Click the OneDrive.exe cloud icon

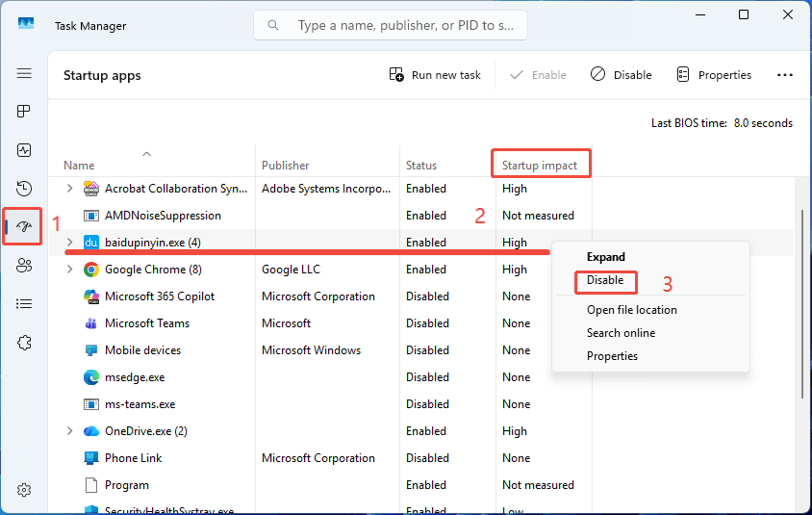pyautogui.click(x=91, y=431)
